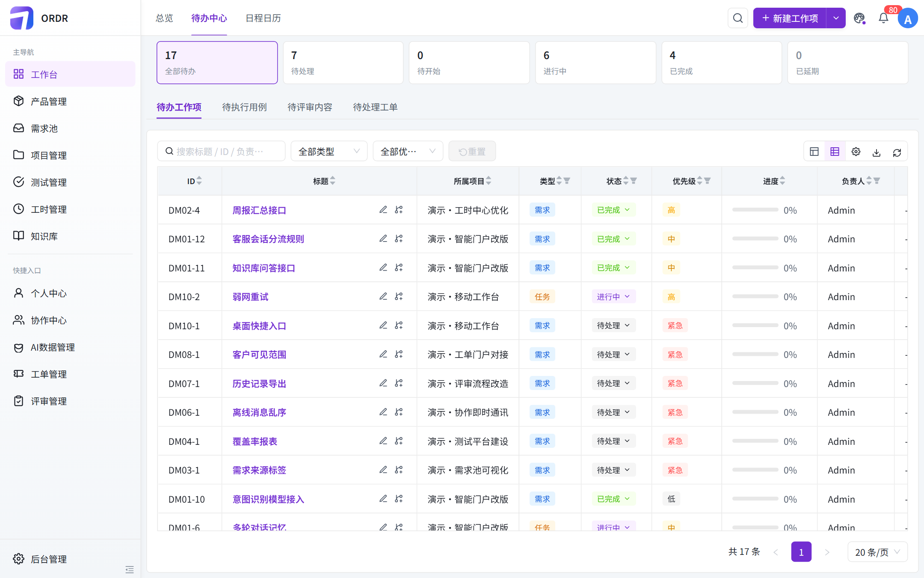Edit the title of 客户可见范围
The image size is (924, 578).
click(x=383, y=354)
